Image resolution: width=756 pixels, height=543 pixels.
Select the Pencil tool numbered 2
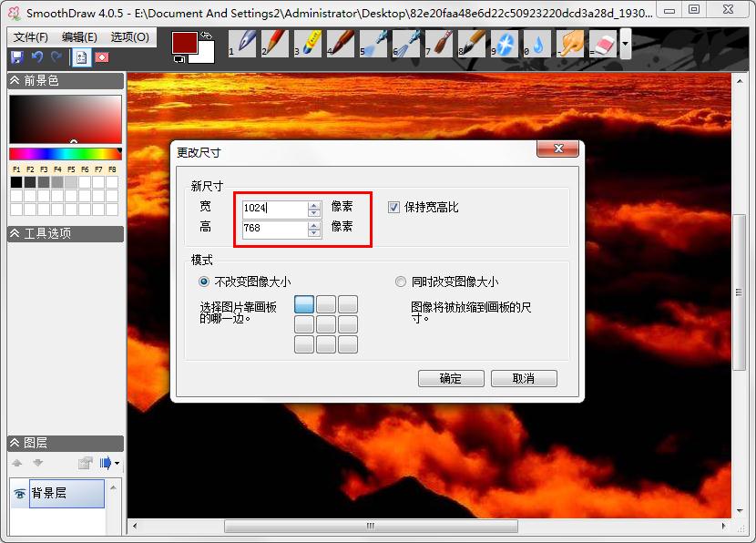275,43
